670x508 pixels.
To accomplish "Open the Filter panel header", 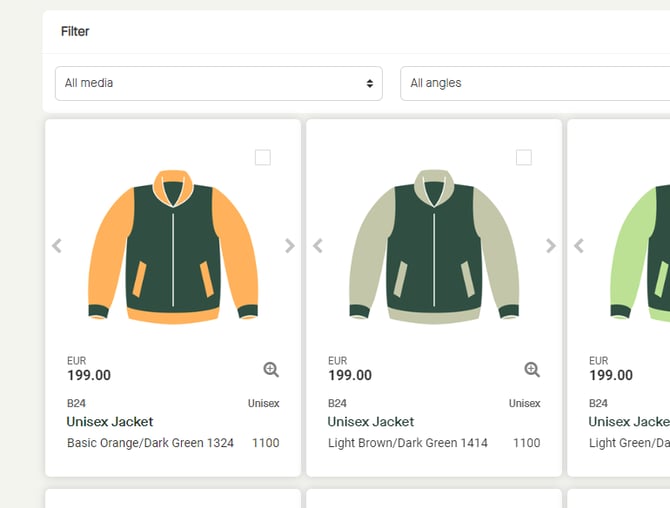I will (75, 32).
